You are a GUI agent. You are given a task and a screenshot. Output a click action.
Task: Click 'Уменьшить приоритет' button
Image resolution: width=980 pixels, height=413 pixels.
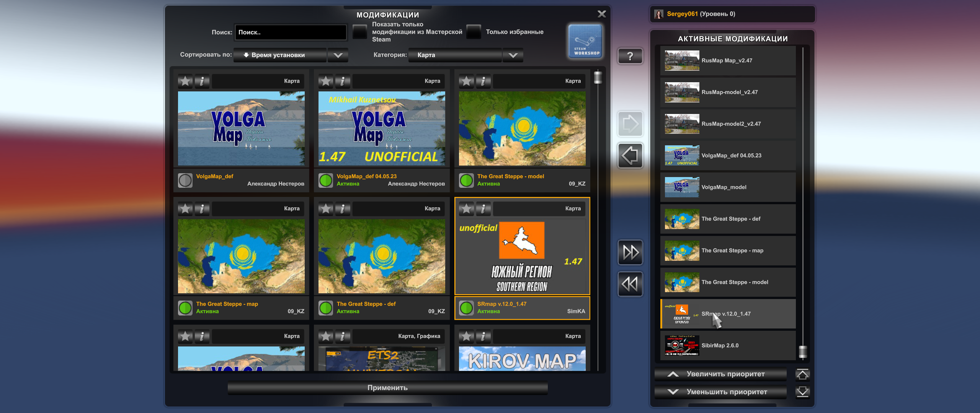click(x=720, y=392)
